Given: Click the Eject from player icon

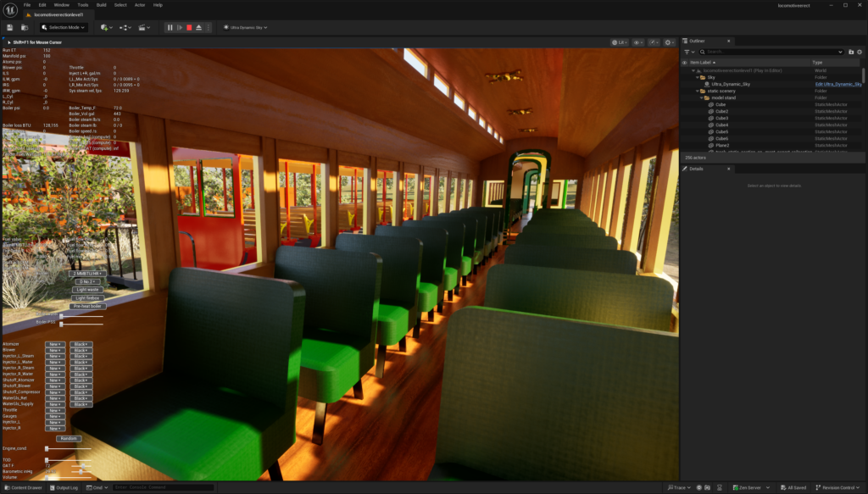Looking at the screenshot, I should pyautogui.click(x=198, y=27).
